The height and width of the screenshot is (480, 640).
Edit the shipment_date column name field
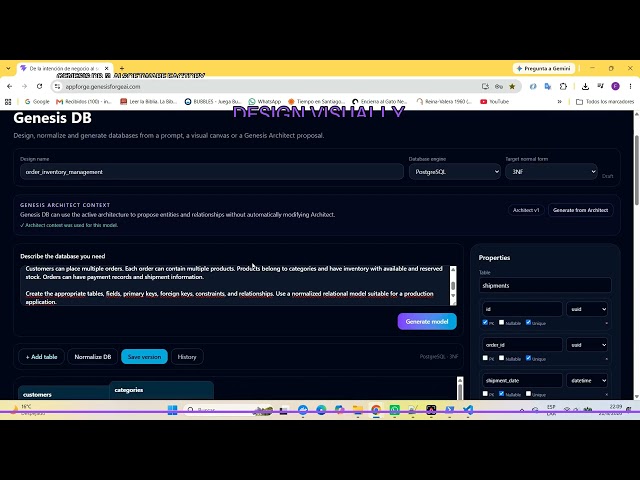(522, 380)
